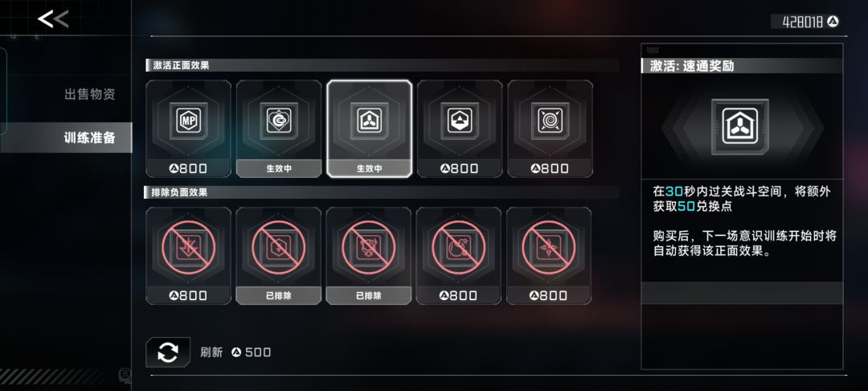Buy the MP effect for 800
Screen dimensions: 868x391
pos(188,168)
